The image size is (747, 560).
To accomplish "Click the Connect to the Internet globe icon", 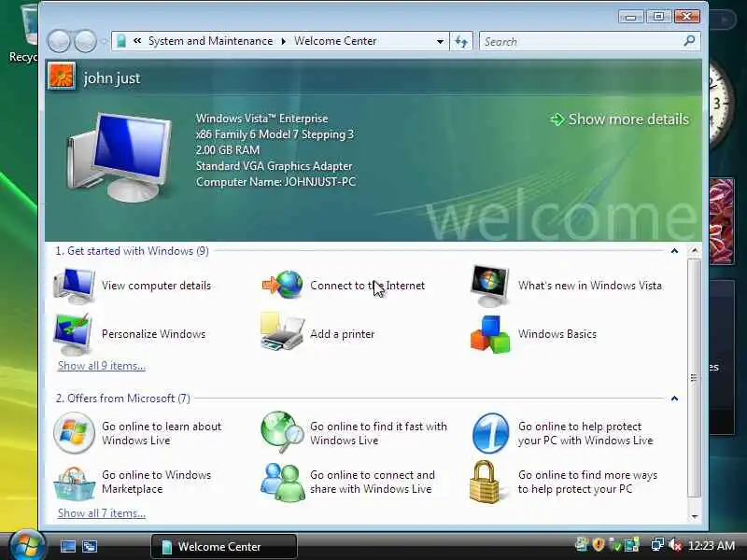I will pos(283,285).
